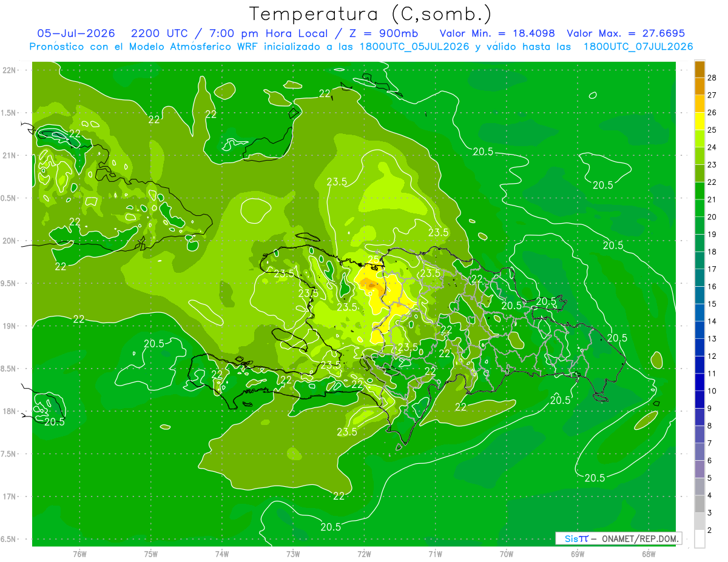Click the "70W" longitude axis label

(507, 554)
